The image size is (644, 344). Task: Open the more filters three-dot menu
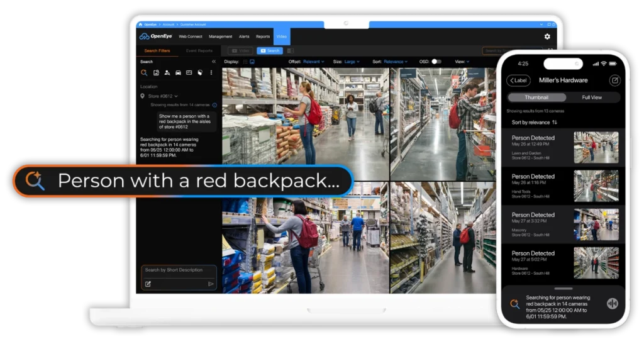(x=211, y=73)
